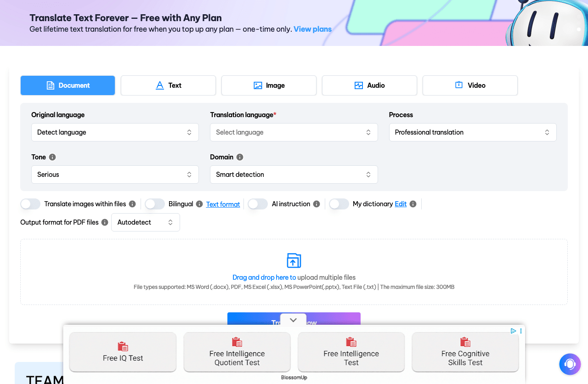Click the upload folder icon

pos(294,260)
